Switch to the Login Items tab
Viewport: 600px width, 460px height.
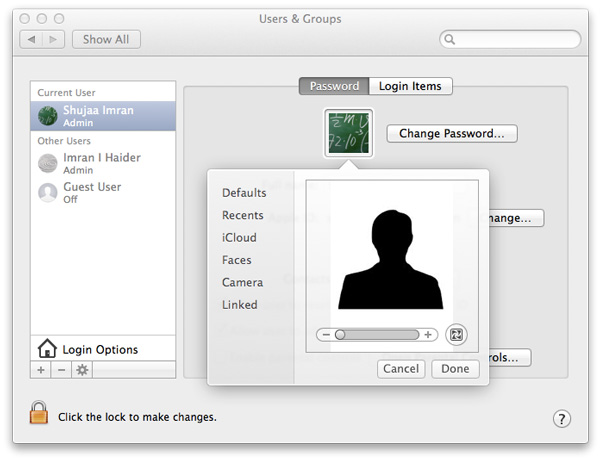[411, 86]
